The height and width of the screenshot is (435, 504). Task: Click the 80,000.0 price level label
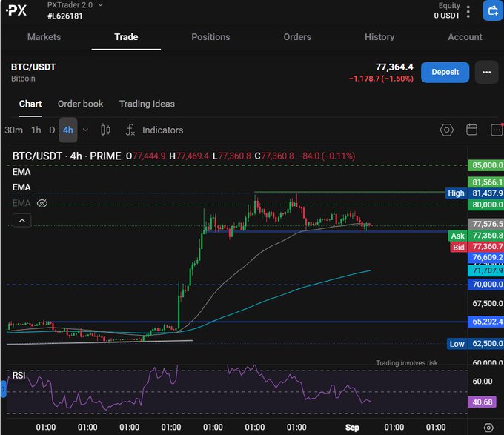(x=485, y=205)
